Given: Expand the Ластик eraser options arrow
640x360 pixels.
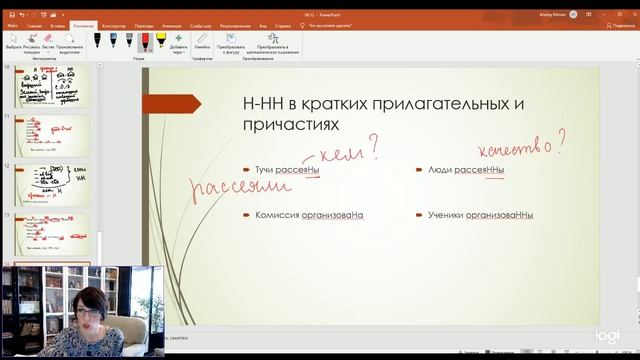Looking at the screenshot, I should tap(48, 52).
